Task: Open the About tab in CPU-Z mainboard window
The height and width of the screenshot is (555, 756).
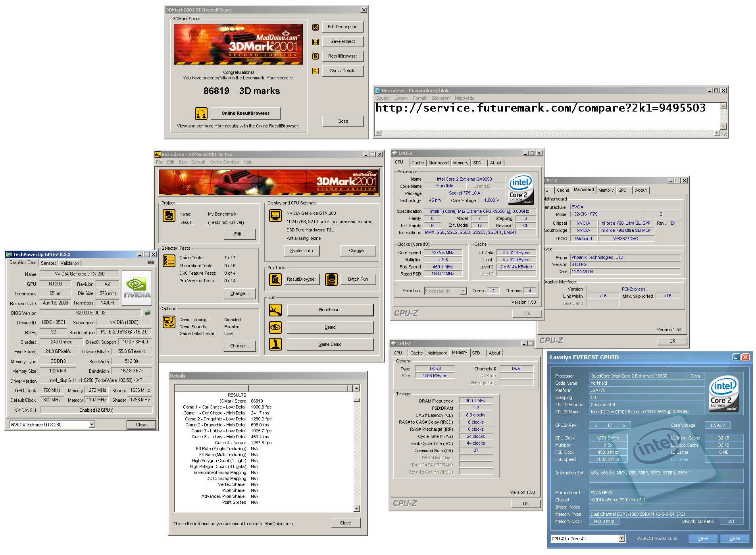Action: [x=641, y=190]
